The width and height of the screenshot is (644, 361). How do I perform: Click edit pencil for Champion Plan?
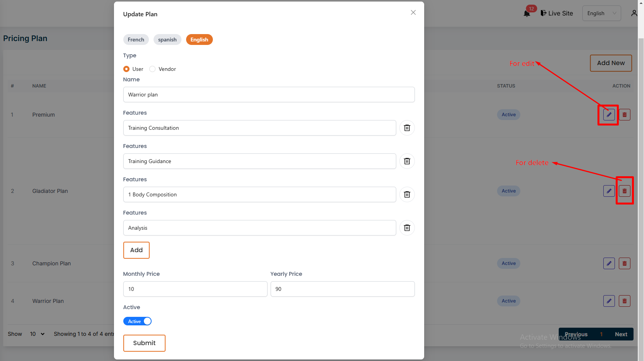[609, 263]
